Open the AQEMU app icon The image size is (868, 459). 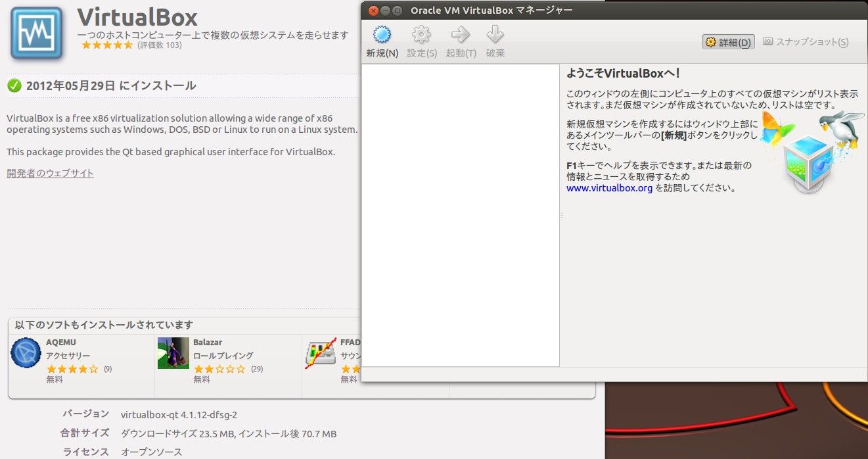click(x=26, y=353)
